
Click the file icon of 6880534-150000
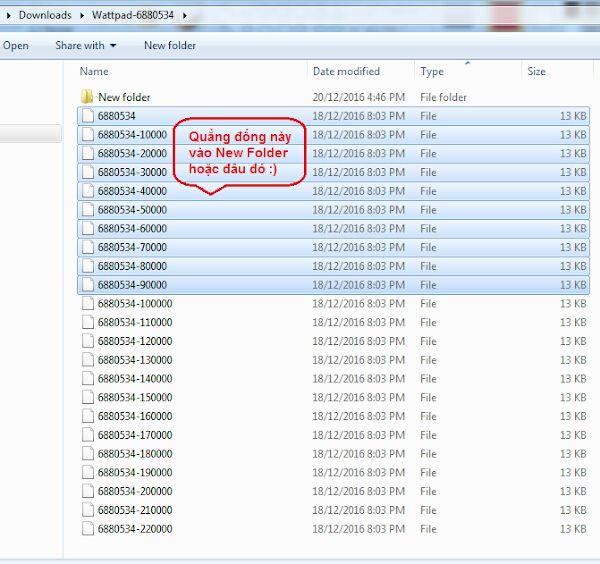(x=88, y=398)
